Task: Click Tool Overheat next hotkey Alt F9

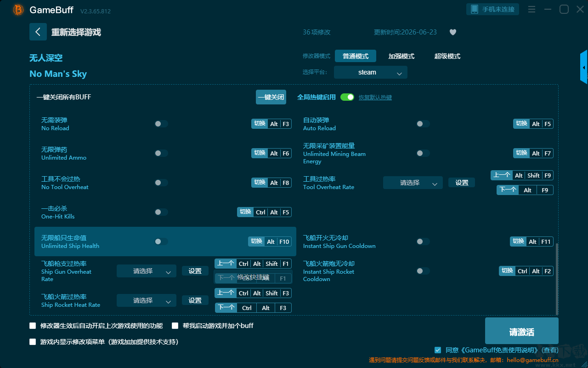Action: pyautogui.click(x=525, y=190)
